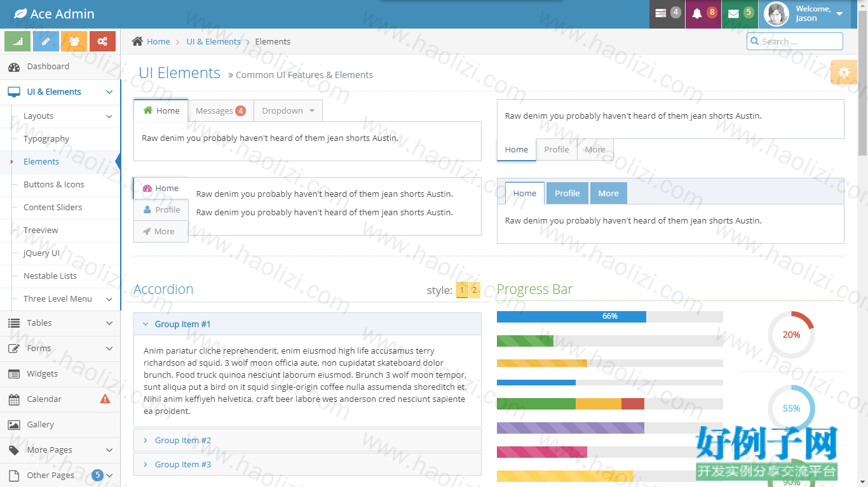Click the Calendar icon in sidebar
Screen dimensions: 868x487
point(14,399)
